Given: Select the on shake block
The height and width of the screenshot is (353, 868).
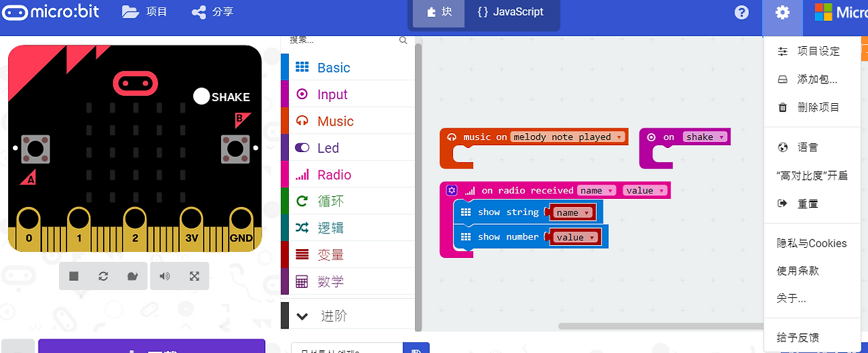Looking at the screenshot, I should pos(668,137).
